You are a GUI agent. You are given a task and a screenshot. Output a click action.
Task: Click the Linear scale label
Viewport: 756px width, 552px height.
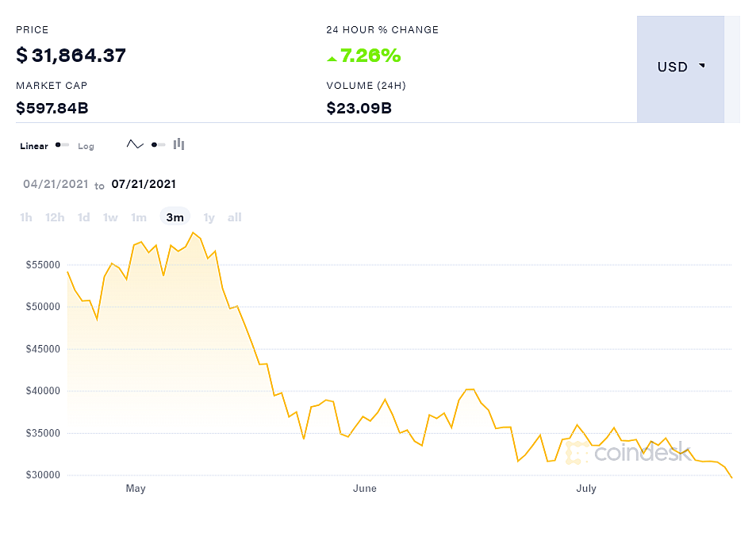tap(34, 146)
